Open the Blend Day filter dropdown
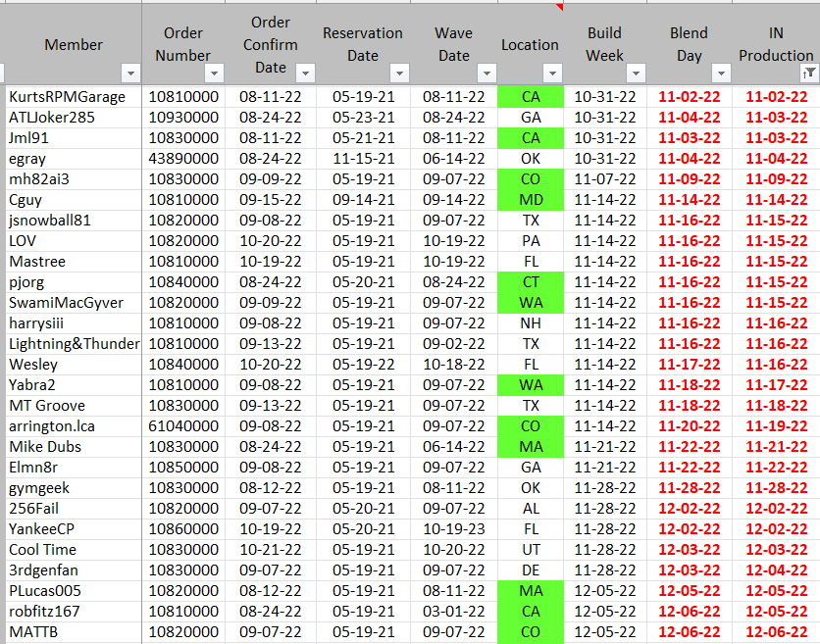This screenshot has width=820, height=644. pos(721,74)
